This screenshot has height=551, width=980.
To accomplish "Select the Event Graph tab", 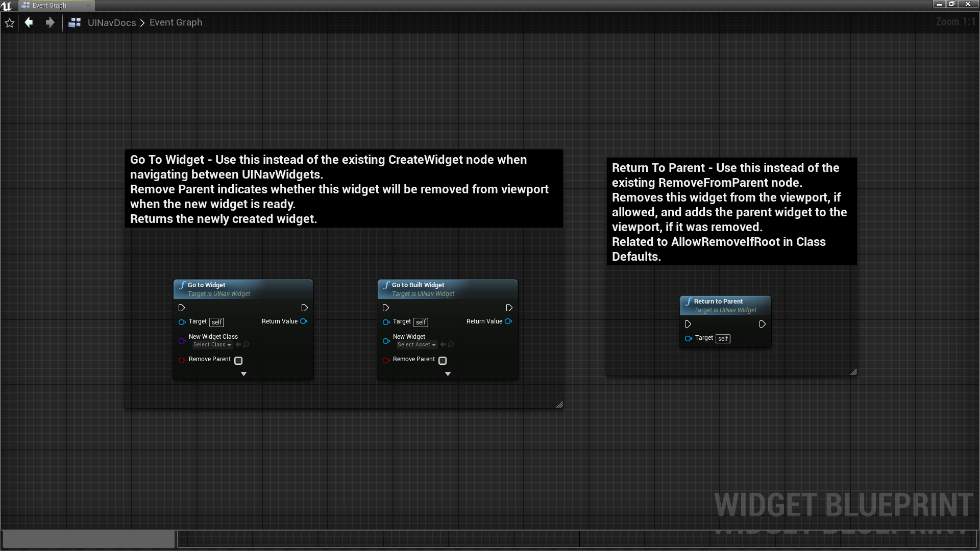I will pos(50,6).
